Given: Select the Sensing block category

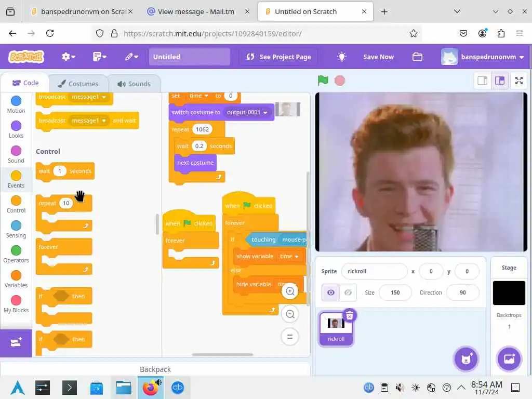Looking at the screenshot, I should 16,229.
